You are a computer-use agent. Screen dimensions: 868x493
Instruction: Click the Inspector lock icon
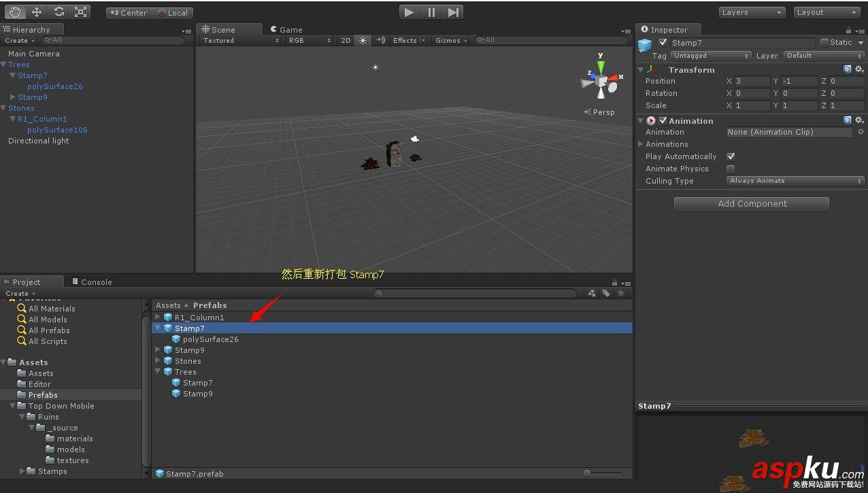848,30
